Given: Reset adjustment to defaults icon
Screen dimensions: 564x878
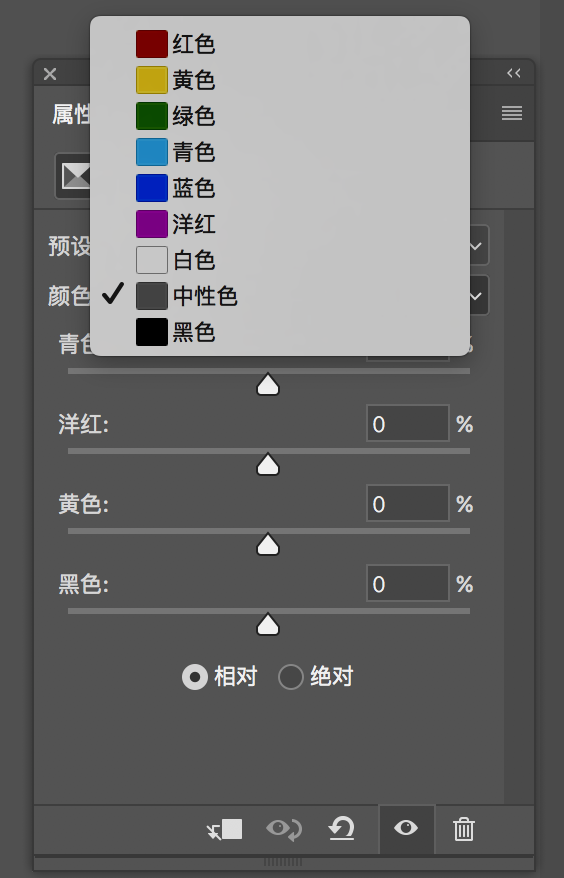Looking at the screenshot, I should 341,828.
